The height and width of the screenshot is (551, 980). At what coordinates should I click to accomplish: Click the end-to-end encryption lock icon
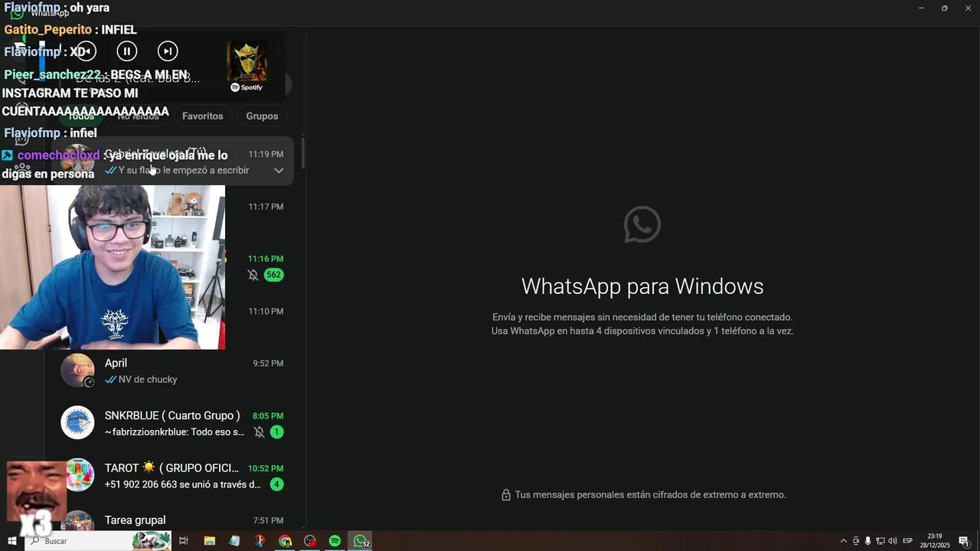(505, 495)
